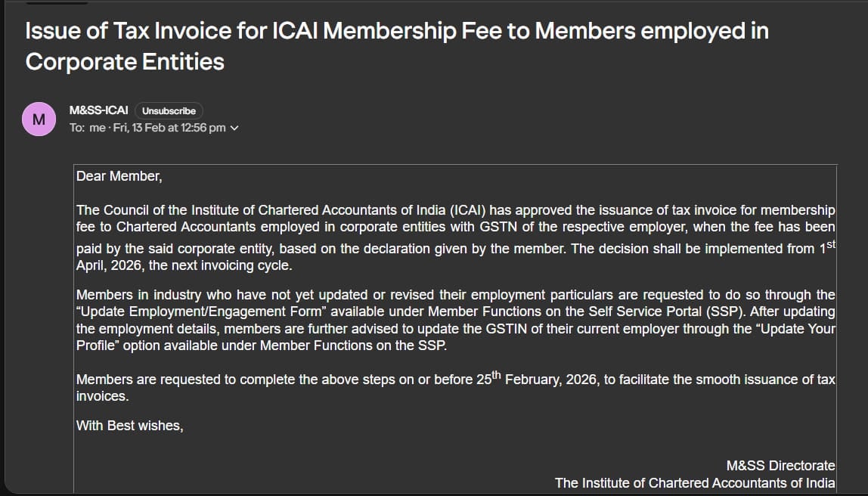The height and width of the screenshot is (496, 868).
Task: Click the "M&SS Directorate" signature line
Action: click(780, 466)
